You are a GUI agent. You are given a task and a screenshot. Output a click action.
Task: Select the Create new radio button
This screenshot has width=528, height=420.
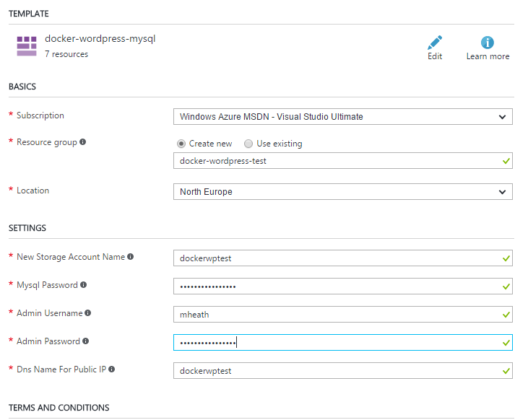pyautogui.click(x=181, y=144)
